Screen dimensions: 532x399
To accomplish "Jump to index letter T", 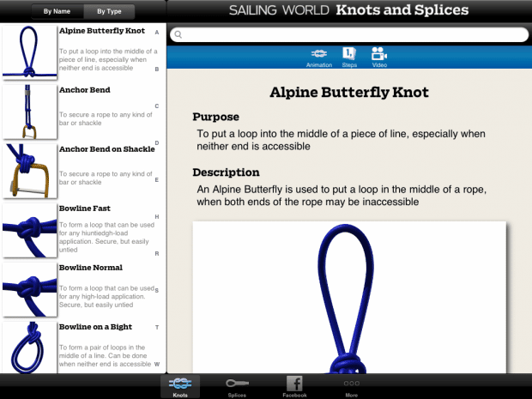I will click(x=157, y=328).
